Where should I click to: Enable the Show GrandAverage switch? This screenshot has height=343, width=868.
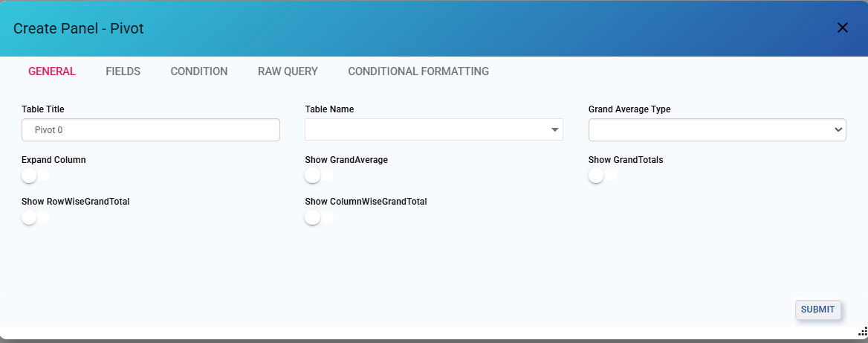click(x=318, y=176)
